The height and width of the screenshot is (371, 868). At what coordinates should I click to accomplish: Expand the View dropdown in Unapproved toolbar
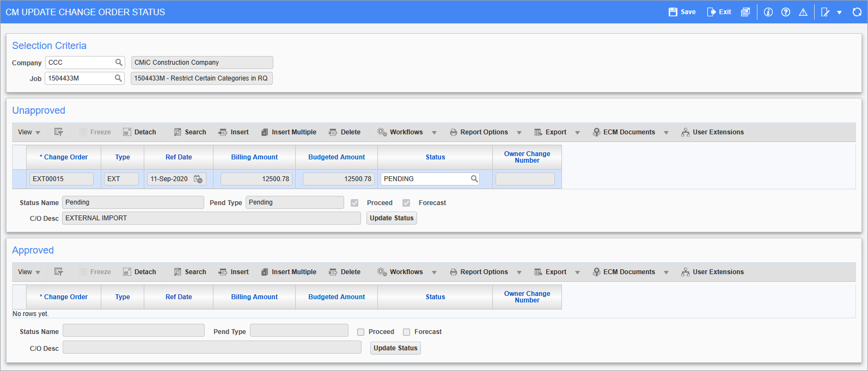pos(29,132)
